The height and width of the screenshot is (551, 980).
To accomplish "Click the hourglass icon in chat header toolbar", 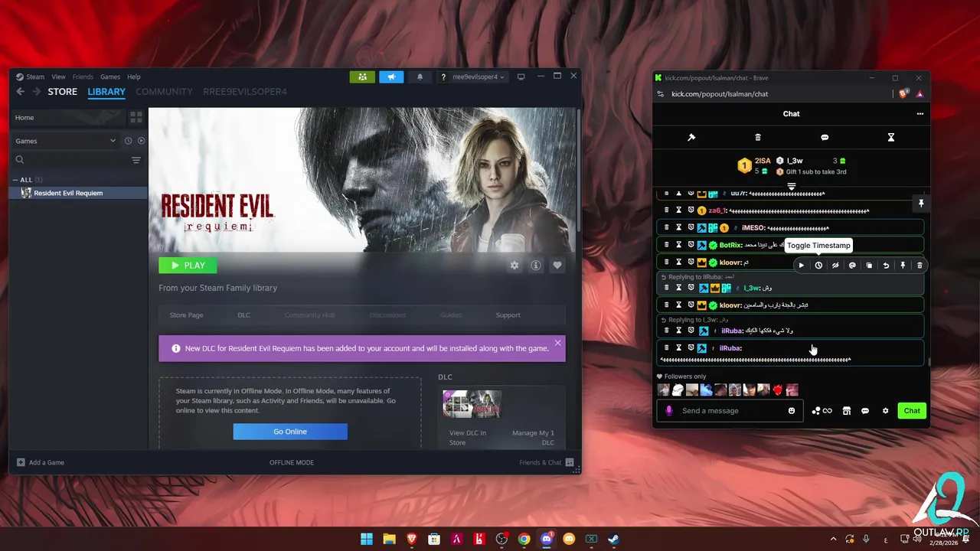I will 891,138.
